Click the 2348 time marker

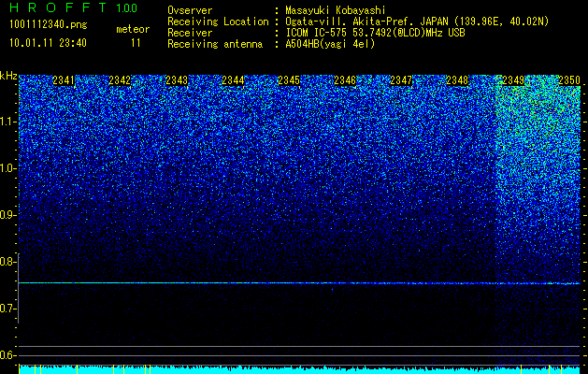pyautogui.click(x=457, y=80)
